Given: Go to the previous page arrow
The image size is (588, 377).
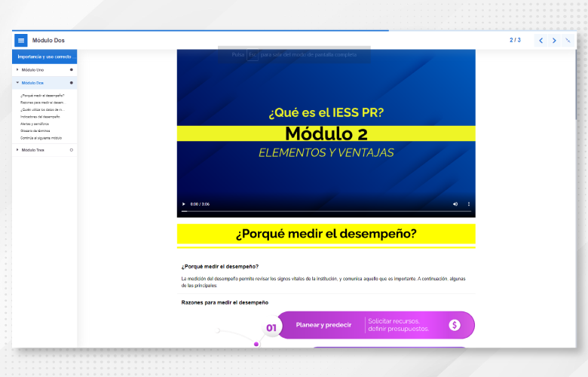Looking at the screenshot, I should [x=541, y=40].
